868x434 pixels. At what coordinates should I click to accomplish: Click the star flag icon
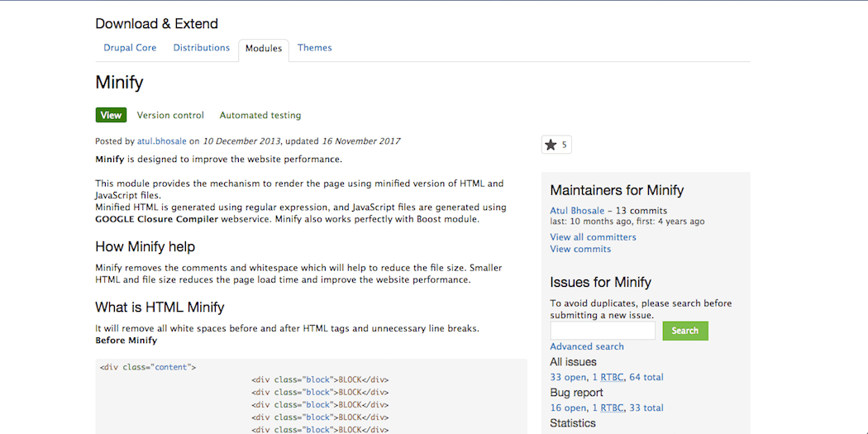point(551,145)
